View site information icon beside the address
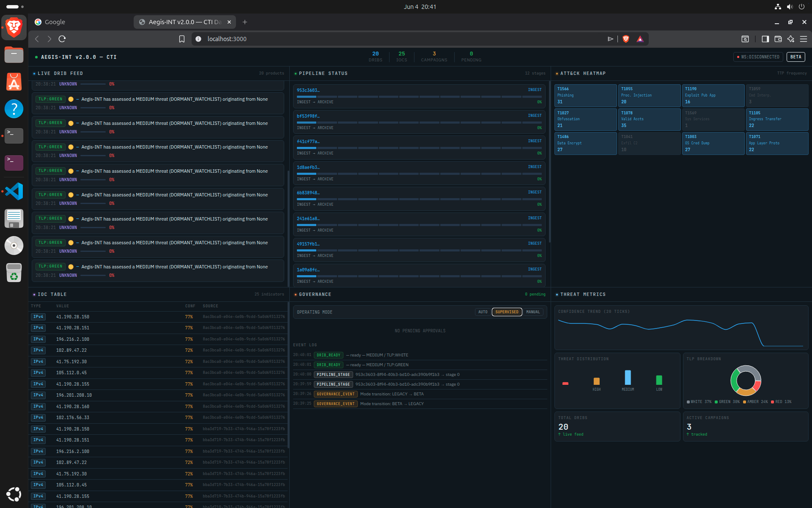The image size is (812, 508). click(198, 39)
